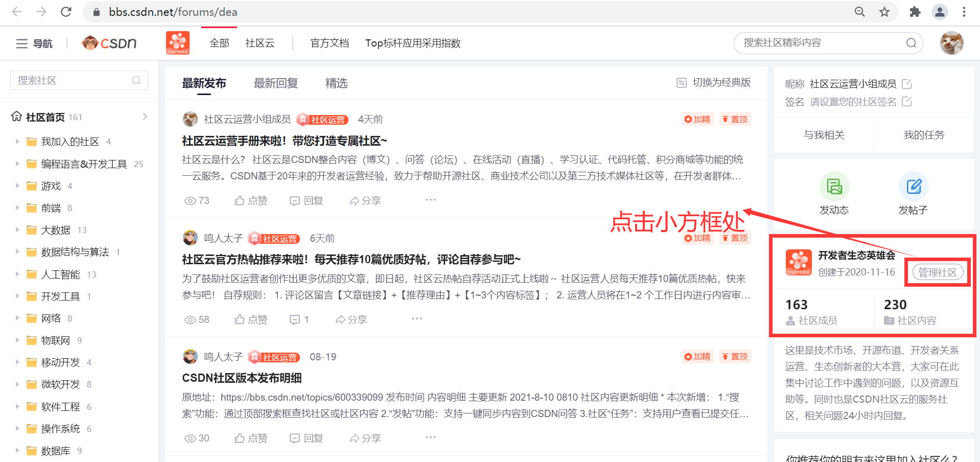980x462 pixels.
Task: Open the 我的任务 section
Action: pyautogui.click(x=924, y=135)
